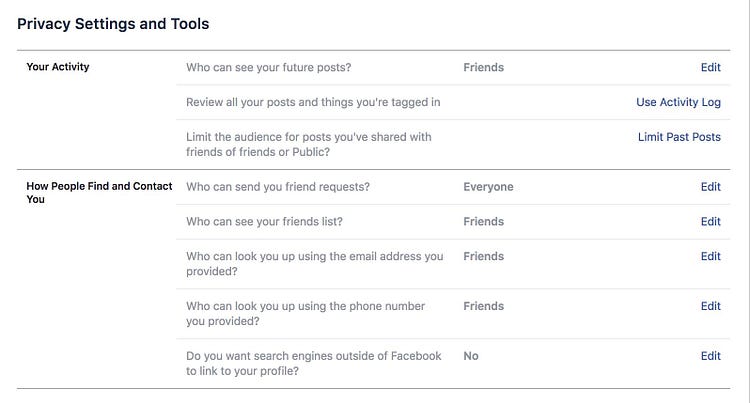
Task: Click 'How People Find and Contact You' heading
Action: pos(99,193)
